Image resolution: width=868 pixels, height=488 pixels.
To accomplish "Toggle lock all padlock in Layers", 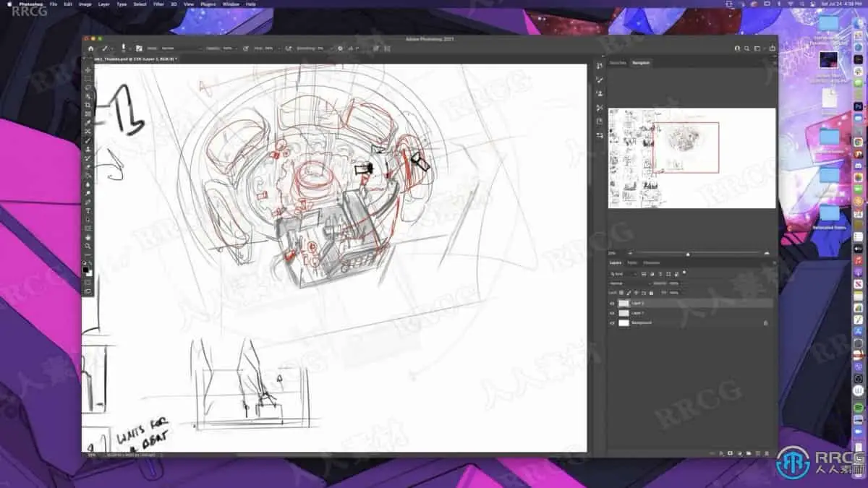I will point(651,293).
